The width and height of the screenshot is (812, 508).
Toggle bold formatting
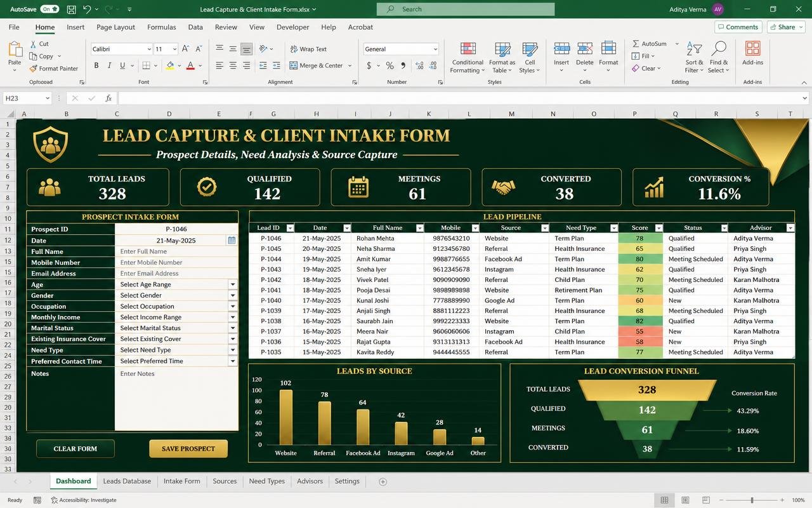click(96, 65)
